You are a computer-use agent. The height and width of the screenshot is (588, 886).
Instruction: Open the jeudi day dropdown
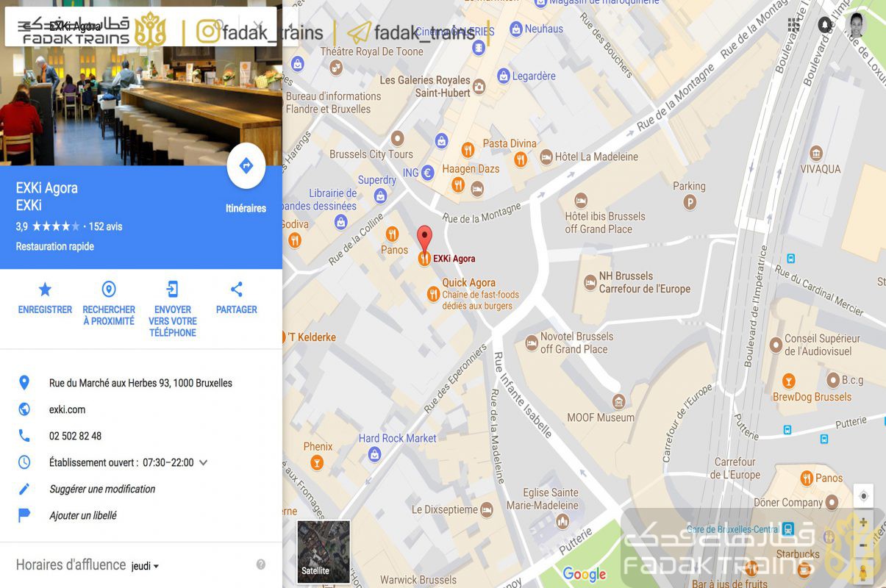tap(145, 566)
